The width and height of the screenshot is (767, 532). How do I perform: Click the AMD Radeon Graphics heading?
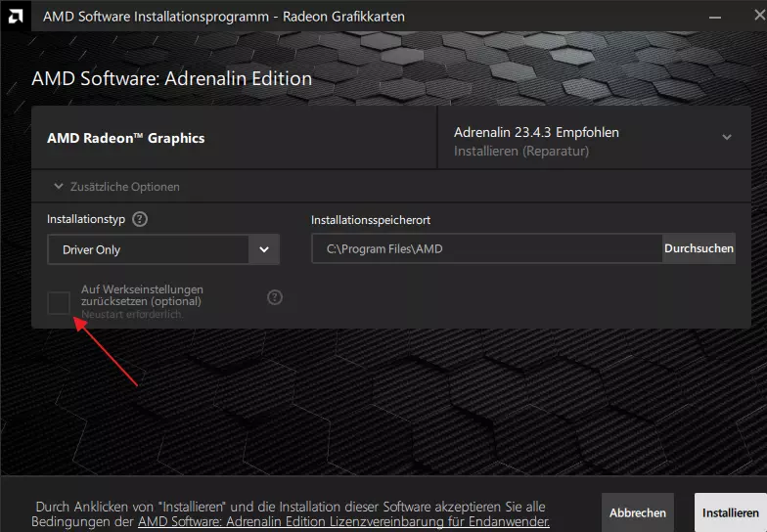coord(125,139)
